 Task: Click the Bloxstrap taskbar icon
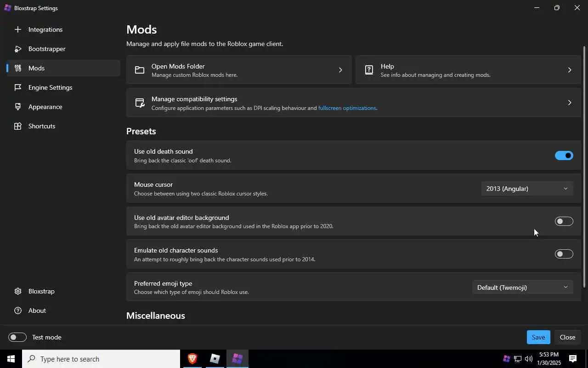point(237,359)
